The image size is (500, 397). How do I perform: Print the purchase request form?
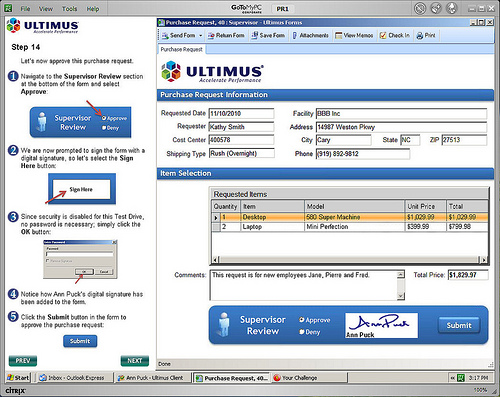click(x=426, y=35)
